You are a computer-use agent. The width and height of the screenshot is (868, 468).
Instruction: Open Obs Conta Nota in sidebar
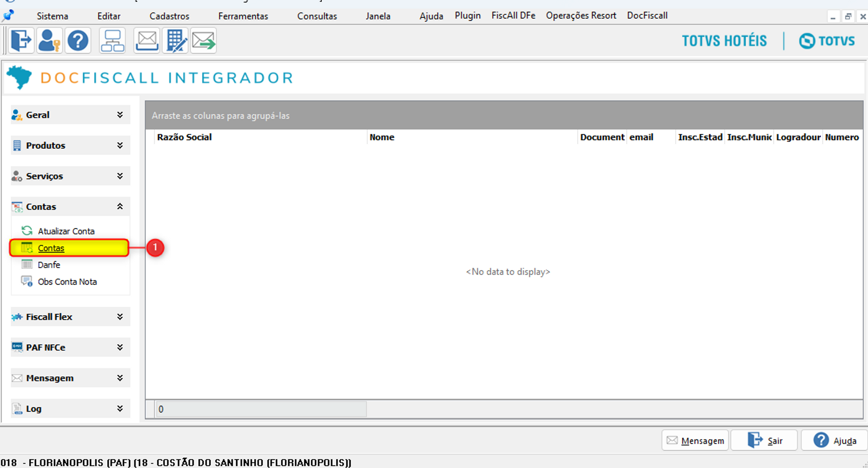[x=67, y=282]
